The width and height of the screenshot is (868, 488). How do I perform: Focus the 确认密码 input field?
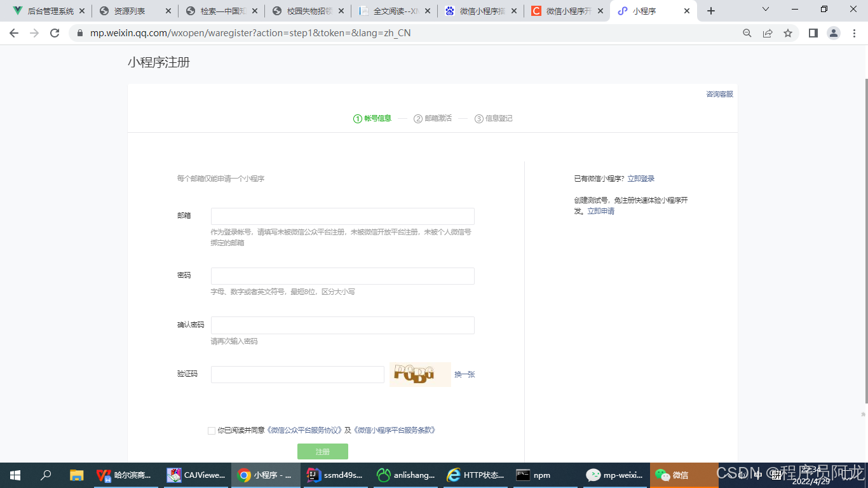tap(342, 325)
